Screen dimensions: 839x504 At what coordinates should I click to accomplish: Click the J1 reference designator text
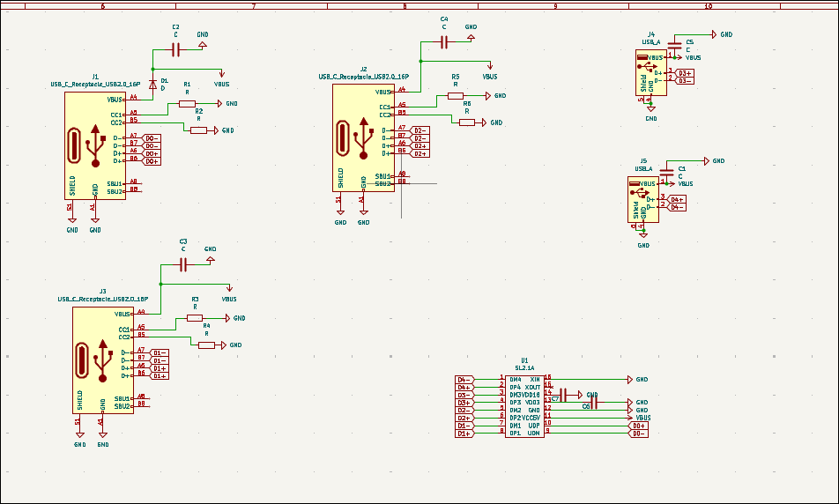tap(95, 78)
